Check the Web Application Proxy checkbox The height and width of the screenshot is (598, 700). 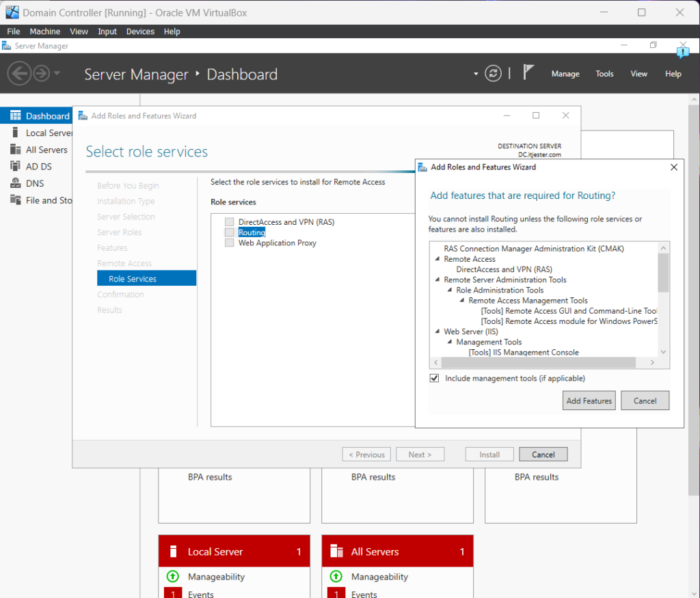coord(230,243)
